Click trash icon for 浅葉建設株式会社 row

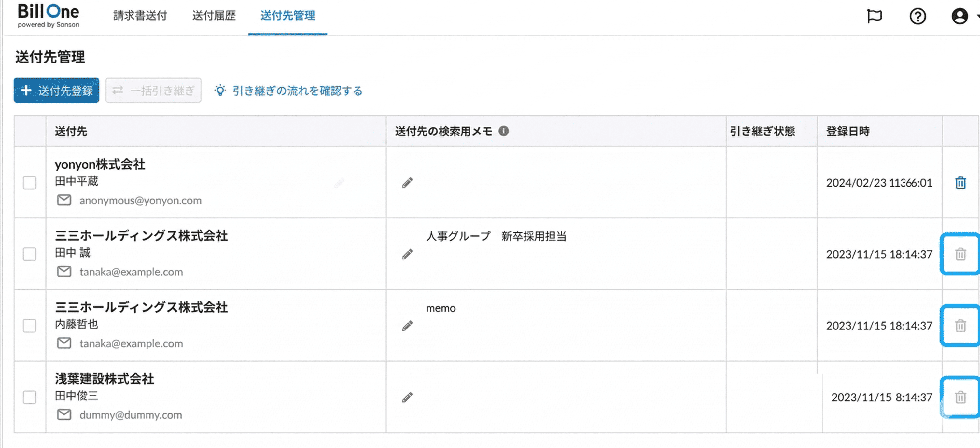pyautogui.click(x=960, y=397)
